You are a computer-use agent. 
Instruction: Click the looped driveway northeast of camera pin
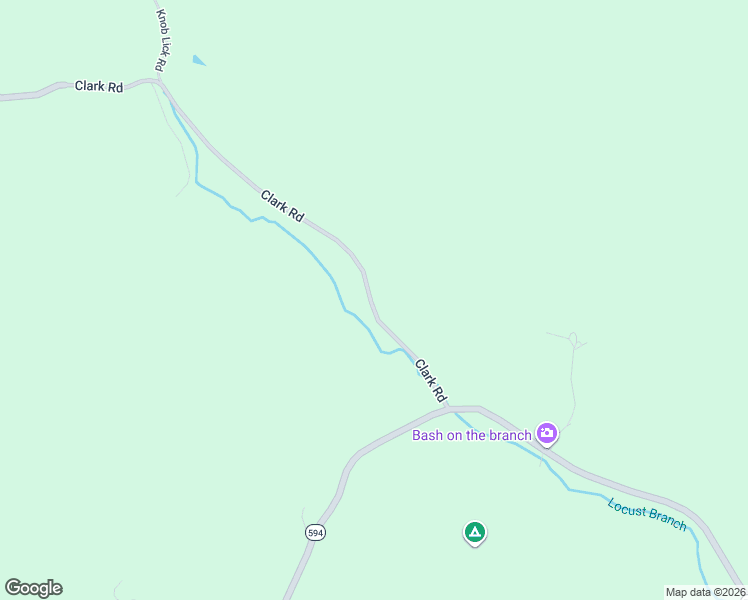[x=574, y=340]
